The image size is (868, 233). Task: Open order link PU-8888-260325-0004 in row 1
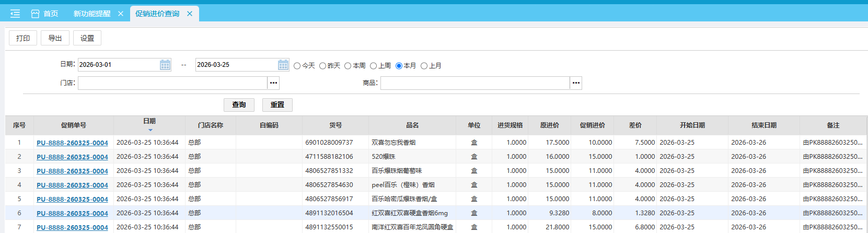pos(72,143)
